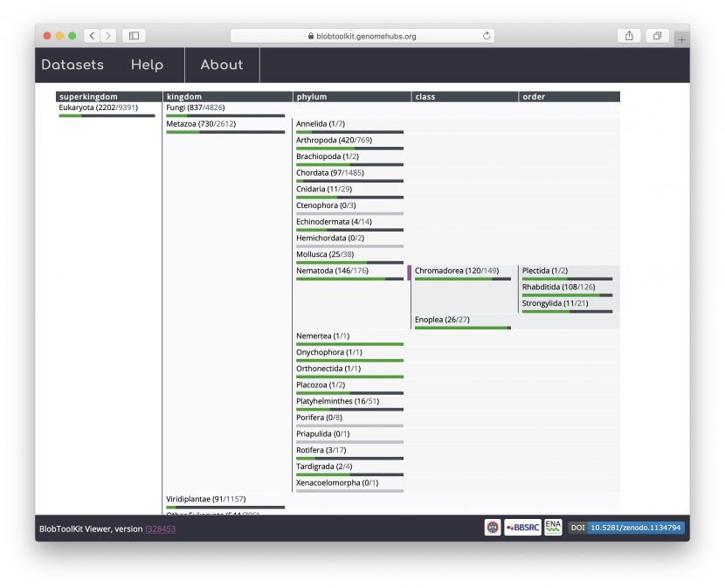Image resolution: width=725 pixels, height=588 pixels.
Task: Click the class column header
Action: (x=465, y=97)
